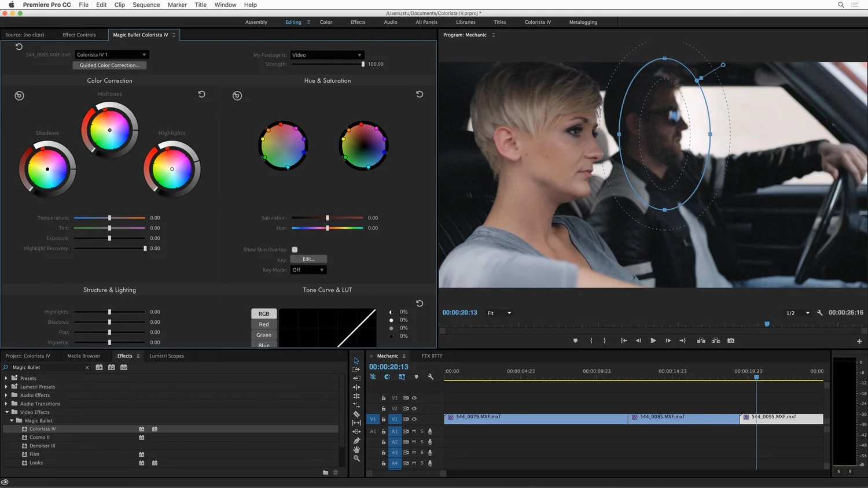Switch to the Effect Controls tab
The height and width of the screenshot is (488, 868).
click(x=79, y=35)
